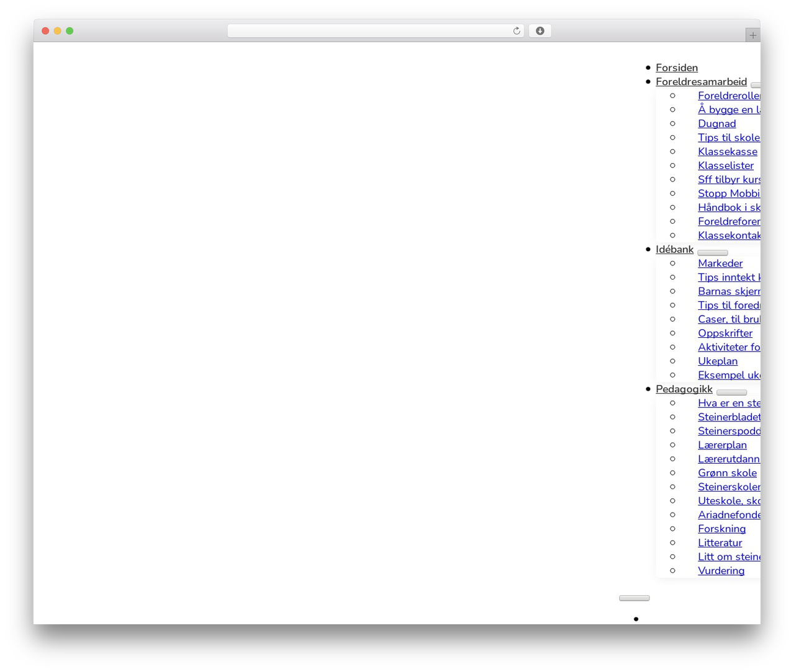Toggle the Pedagogikk submenu button
Viewport: 794px width, 672px height.
pos(731,392)
